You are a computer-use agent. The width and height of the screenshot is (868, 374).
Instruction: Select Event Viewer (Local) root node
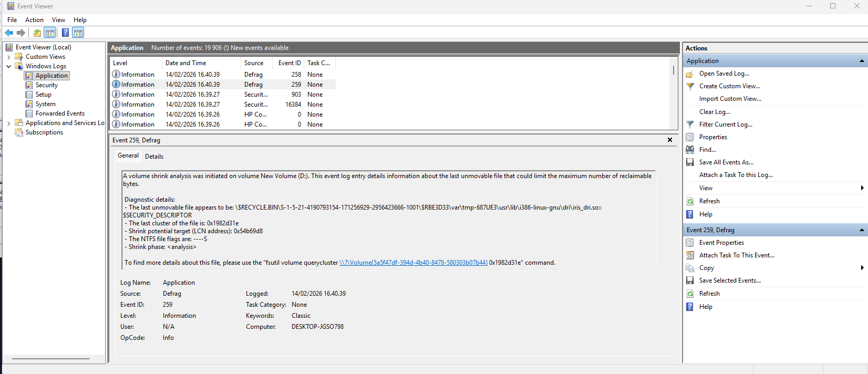[x=43, y=47]
